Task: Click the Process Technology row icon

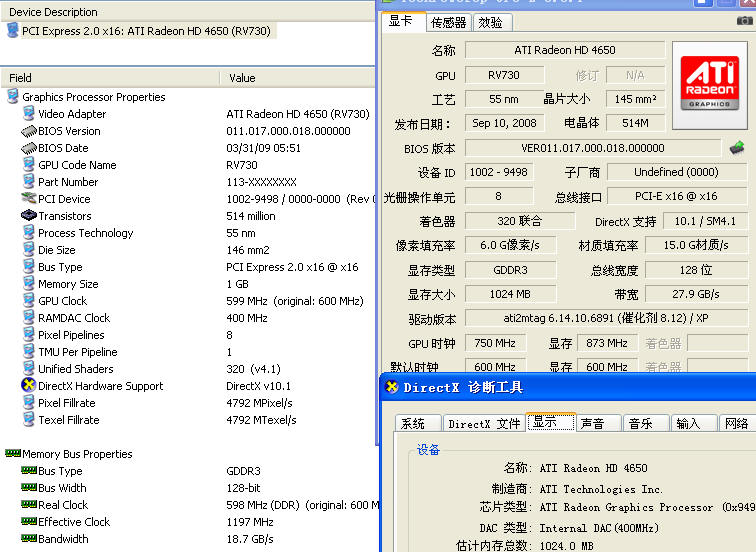Action: pyautogui.click(x=29, y=232)
